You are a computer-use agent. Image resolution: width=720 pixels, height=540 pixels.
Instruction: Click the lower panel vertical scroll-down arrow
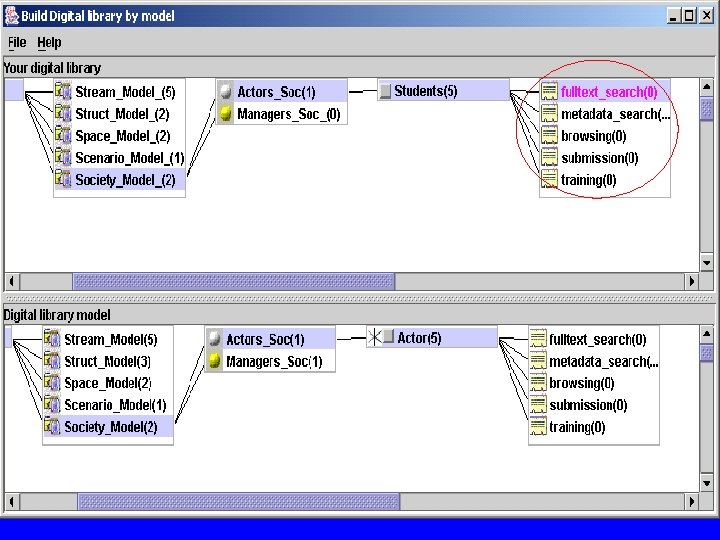click(707, 483)
